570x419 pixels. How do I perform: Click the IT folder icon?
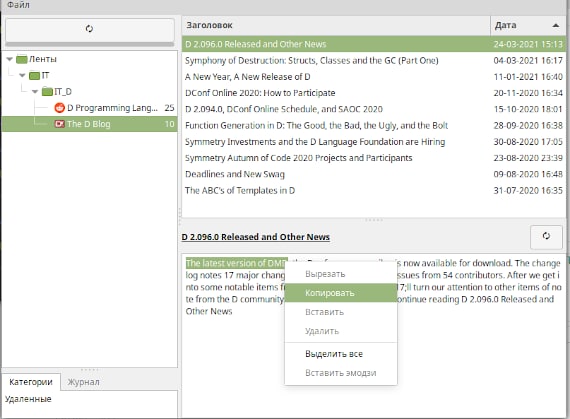(35, 76)
